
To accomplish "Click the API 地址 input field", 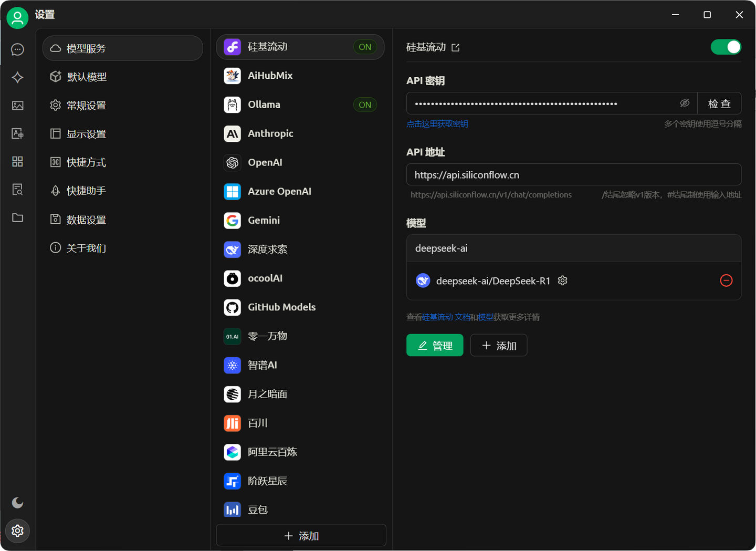I will [x=573, y=174].
